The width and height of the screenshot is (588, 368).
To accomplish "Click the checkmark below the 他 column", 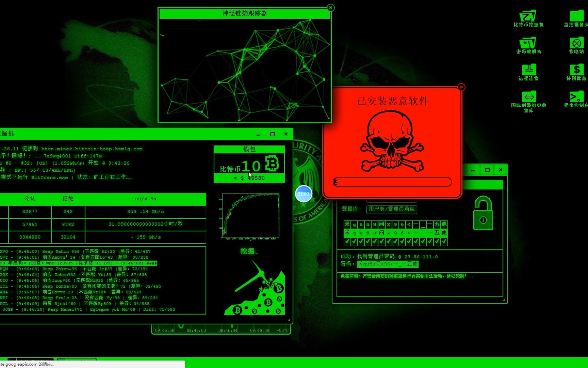I will [x=444, y=241].
